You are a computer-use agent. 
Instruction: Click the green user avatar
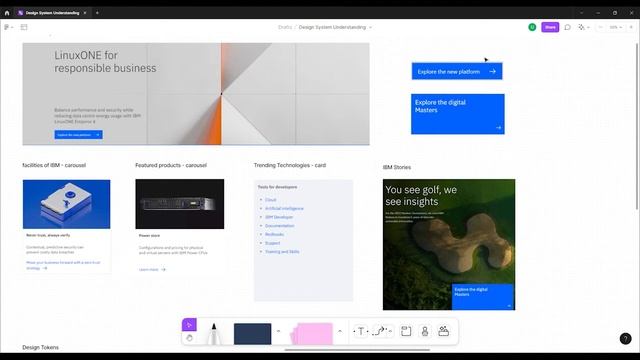(532, 27)
